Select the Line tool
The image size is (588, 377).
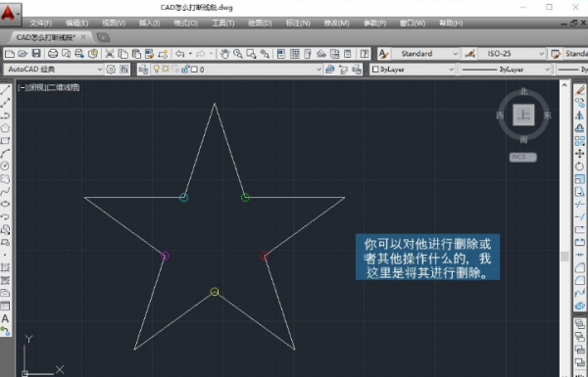pyautogui.click(x=5, y=89)
